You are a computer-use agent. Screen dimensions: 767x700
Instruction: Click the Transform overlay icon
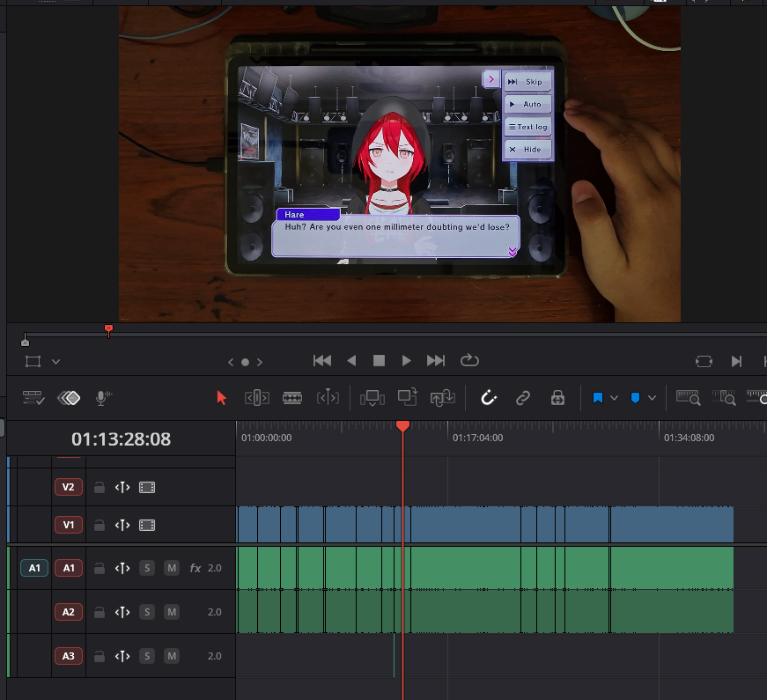(x=33, y=362)
